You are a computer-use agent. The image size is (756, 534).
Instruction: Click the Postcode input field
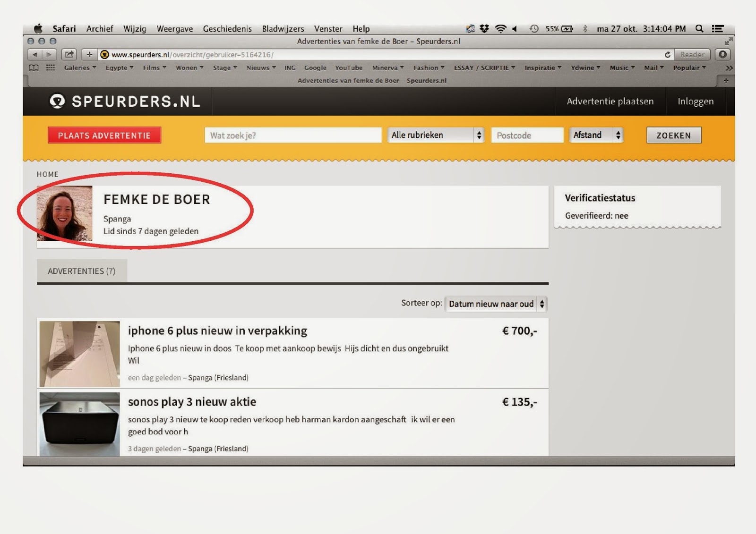pyautogui.click(x=527, y=136)
